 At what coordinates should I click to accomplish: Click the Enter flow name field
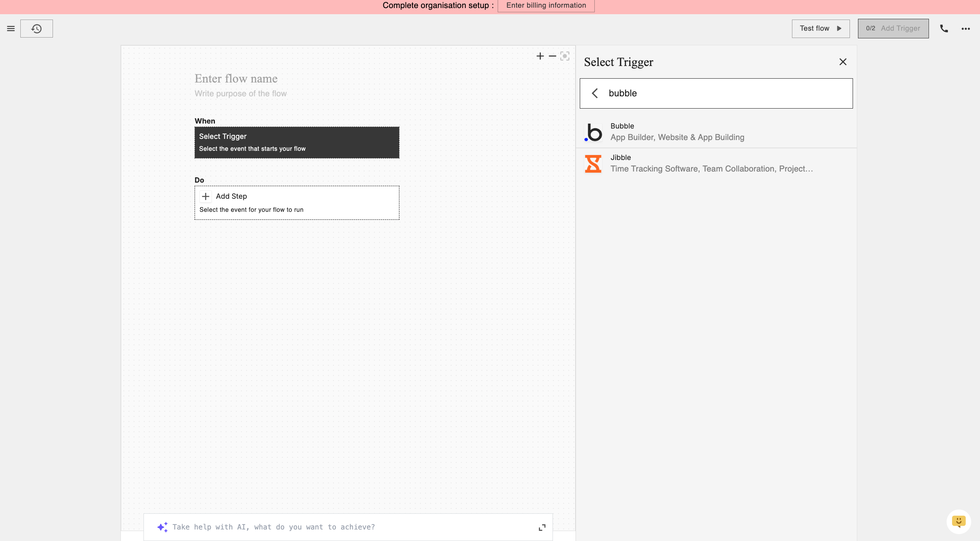click(x=236, y=79)
